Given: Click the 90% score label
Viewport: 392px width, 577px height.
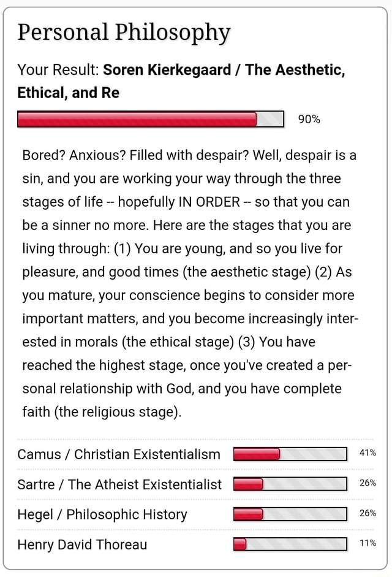Looking at the screenshot, I should pyautogui.click(x=309, y=119).
